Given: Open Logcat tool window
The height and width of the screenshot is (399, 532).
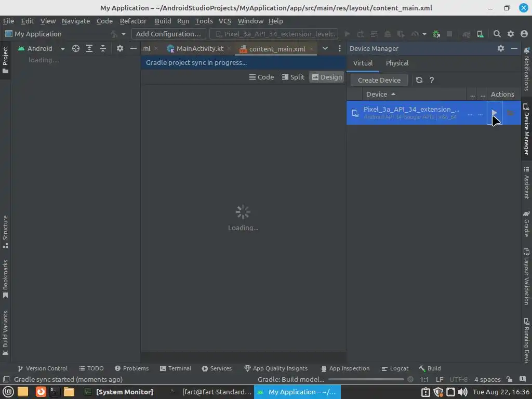Looking at the screenshot, I should (x=395, y=368).
